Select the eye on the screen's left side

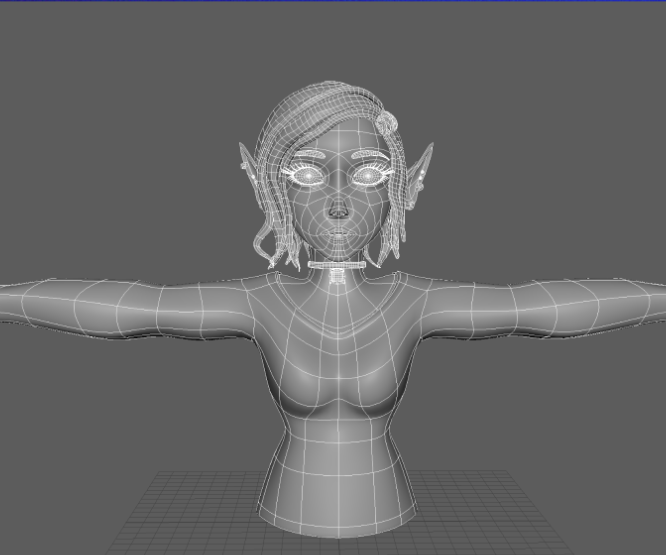pyautogui.click(x=306, y=175)
